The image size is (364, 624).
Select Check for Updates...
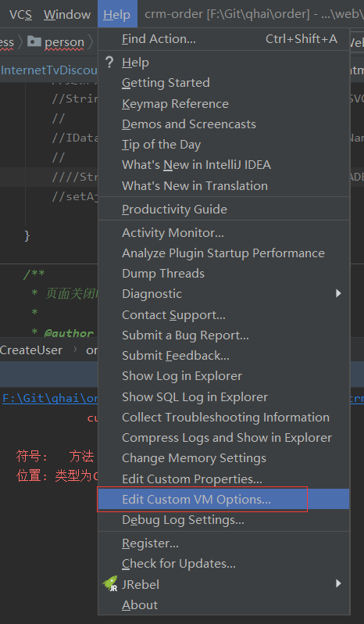[x=223, y=564]
